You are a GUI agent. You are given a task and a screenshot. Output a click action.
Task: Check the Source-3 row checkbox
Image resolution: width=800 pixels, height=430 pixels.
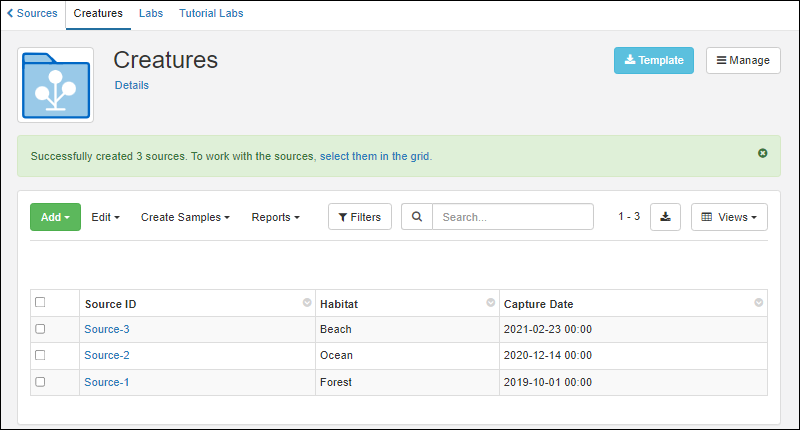click(x=40, y=329)
